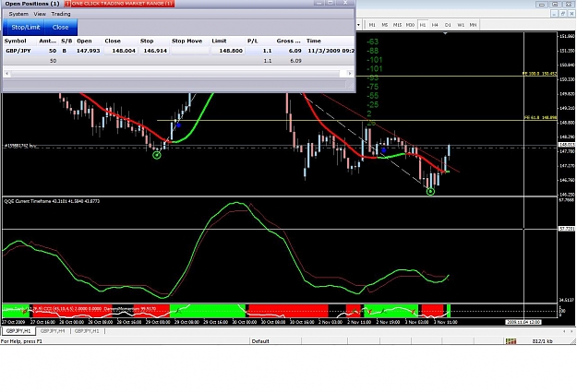
Task: Click the Limit column header
Action: coord(219,41)
